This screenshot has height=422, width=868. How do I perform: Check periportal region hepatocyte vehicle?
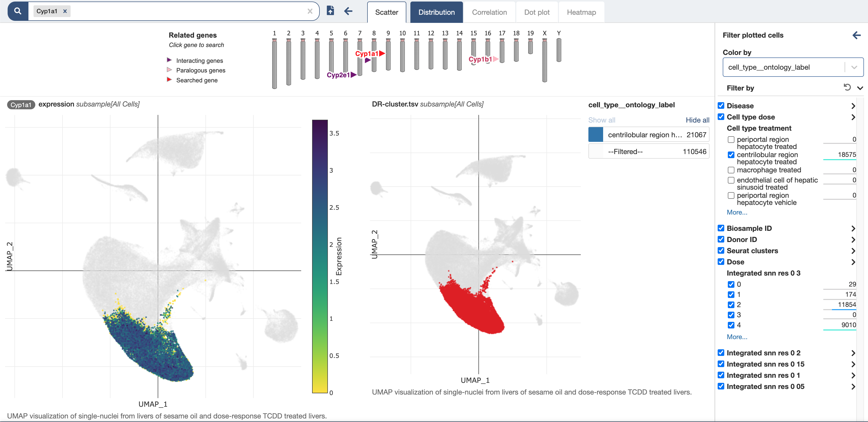(x=731, y=195)
